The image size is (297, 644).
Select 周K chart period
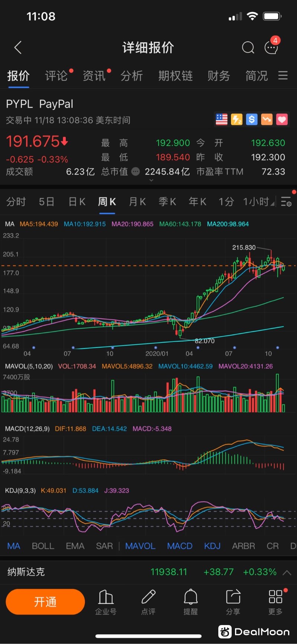coord(107,202)
